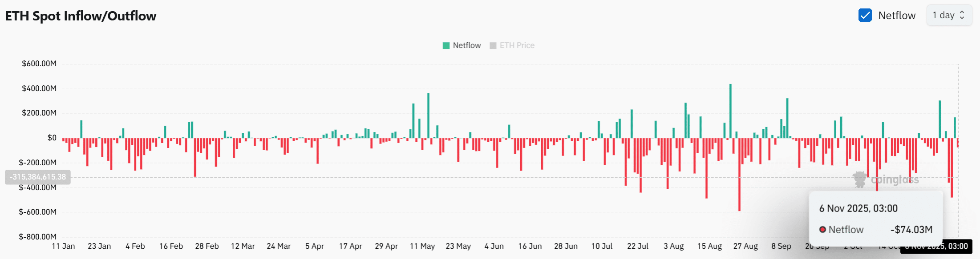
Task: Click the black 6 Nov 2025 x-axis label
Action: (x=936, y=246)
